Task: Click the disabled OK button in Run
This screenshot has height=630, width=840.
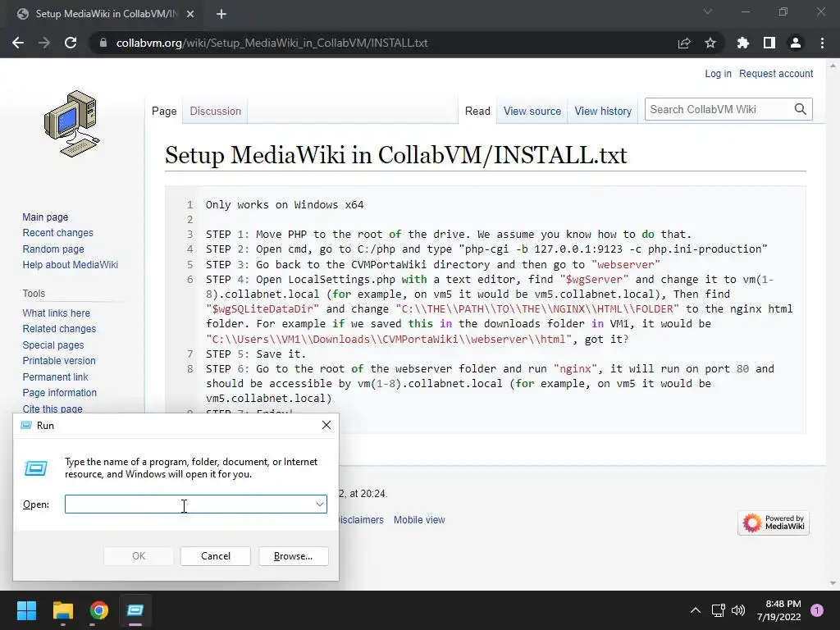Action: click(x=138, y=556)
